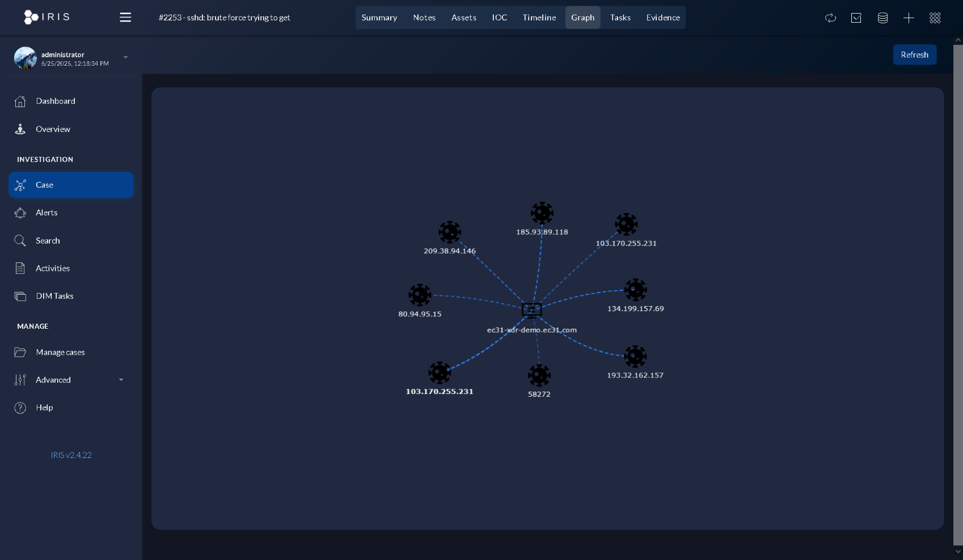
Task: Expand the Advanced menu arrow
Action: (x=121, y=380)
